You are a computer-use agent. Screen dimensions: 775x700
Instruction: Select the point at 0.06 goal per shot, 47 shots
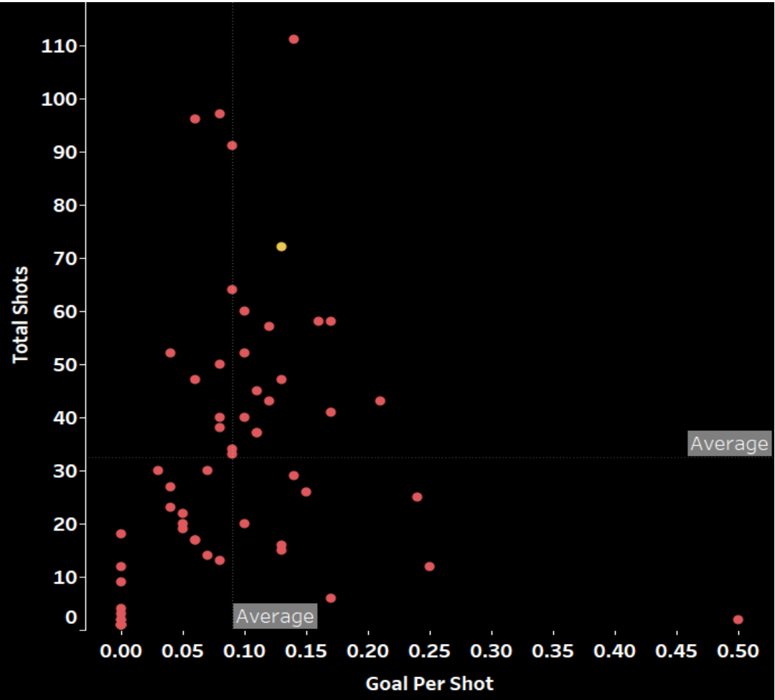(194, 379)
